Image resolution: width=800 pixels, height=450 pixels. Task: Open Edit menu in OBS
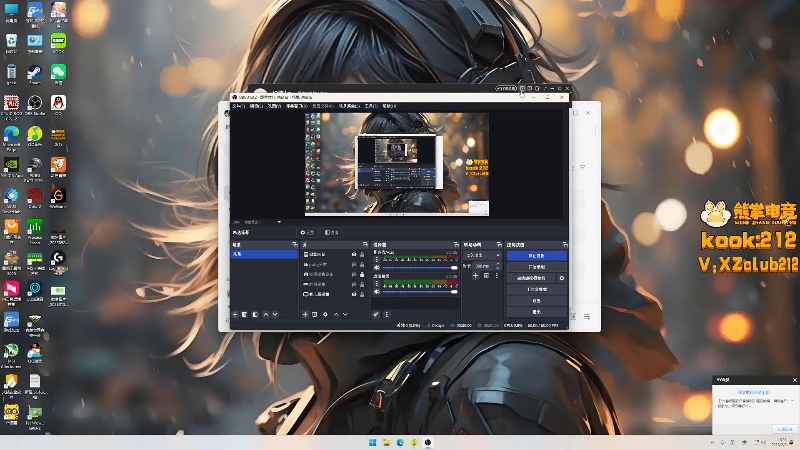click(x=256, y=106)
